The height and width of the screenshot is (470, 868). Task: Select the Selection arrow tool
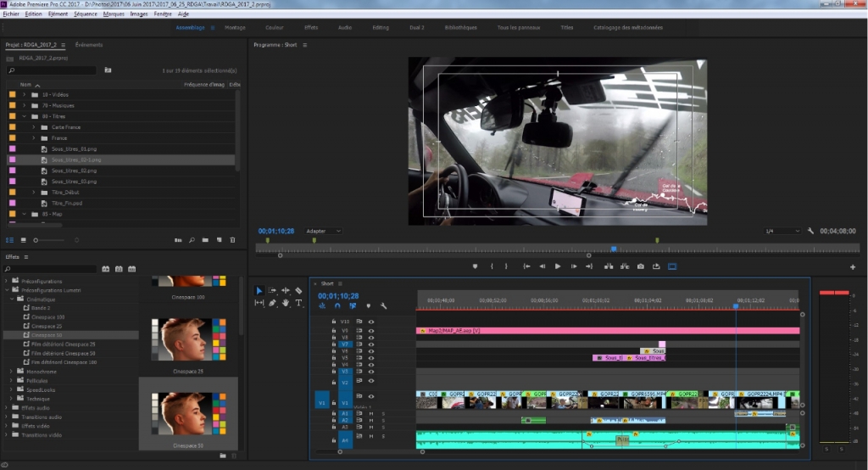[x=259, y=290]
